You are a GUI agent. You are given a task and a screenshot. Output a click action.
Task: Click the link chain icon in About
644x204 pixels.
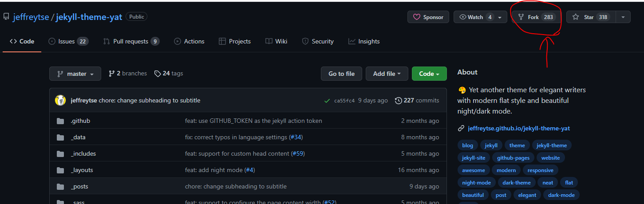click(461, 129)
